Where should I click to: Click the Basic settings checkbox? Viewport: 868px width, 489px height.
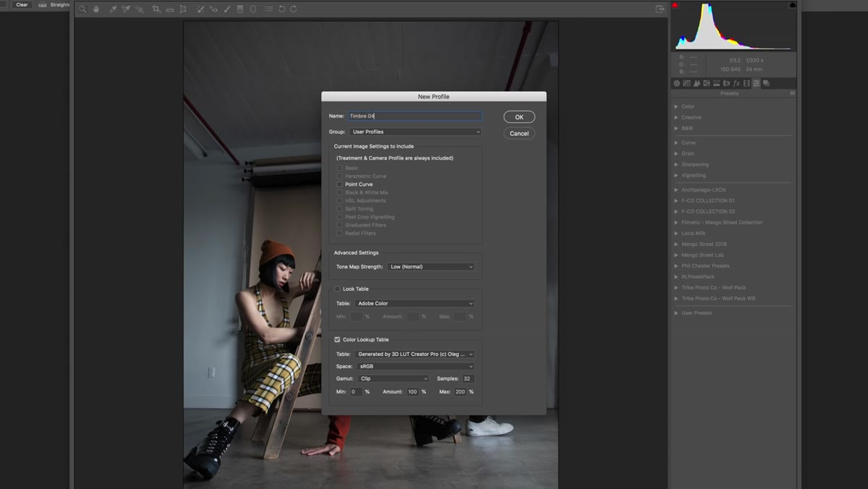339,168
